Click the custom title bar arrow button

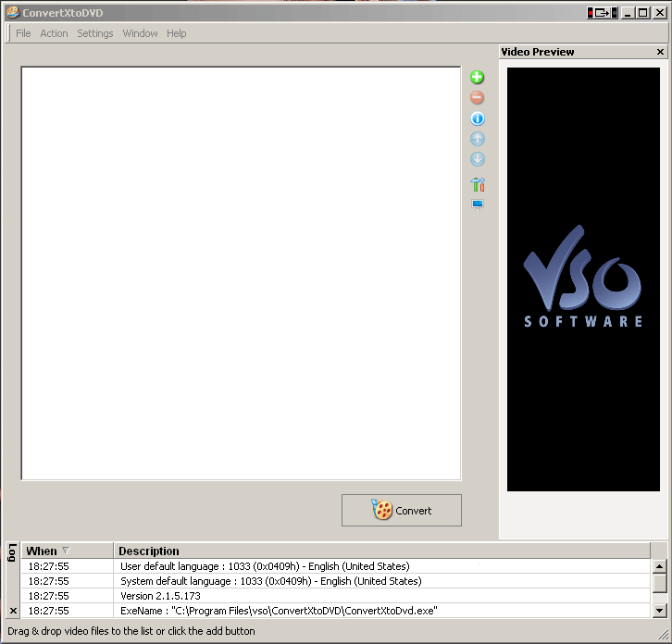603,13
